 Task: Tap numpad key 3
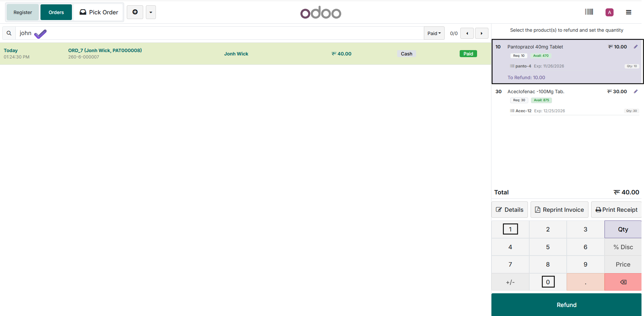pyautogui.click(x=585, y=229)
